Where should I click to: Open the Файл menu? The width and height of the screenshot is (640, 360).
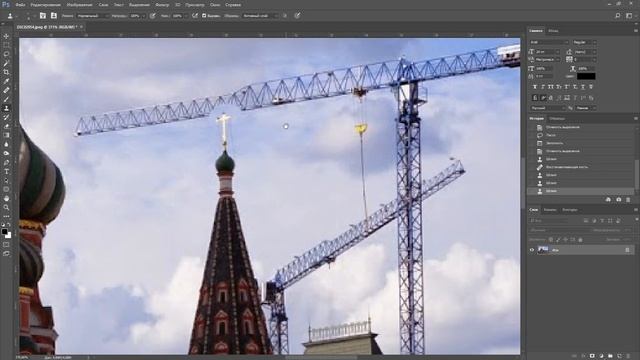click(x=20, y=5)
